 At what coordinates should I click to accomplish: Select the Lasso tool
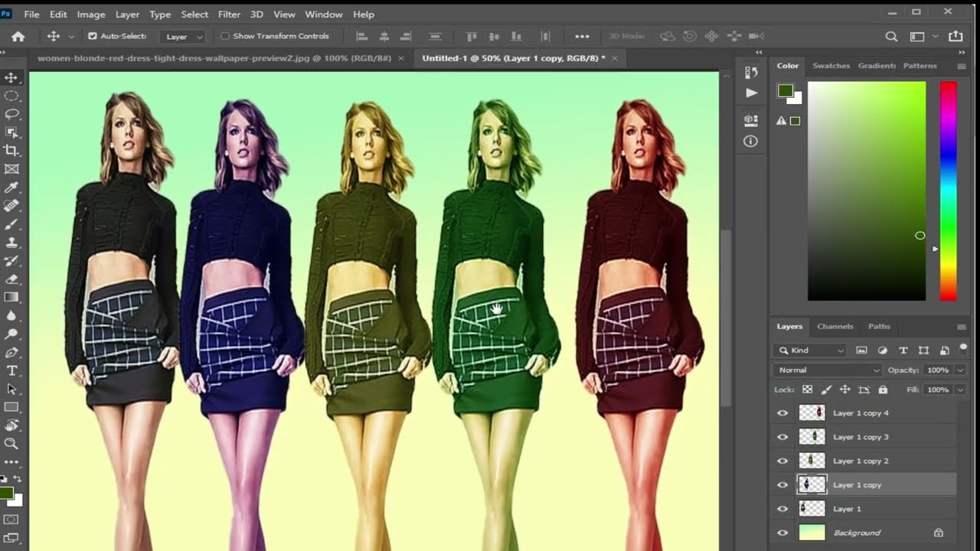11,114
